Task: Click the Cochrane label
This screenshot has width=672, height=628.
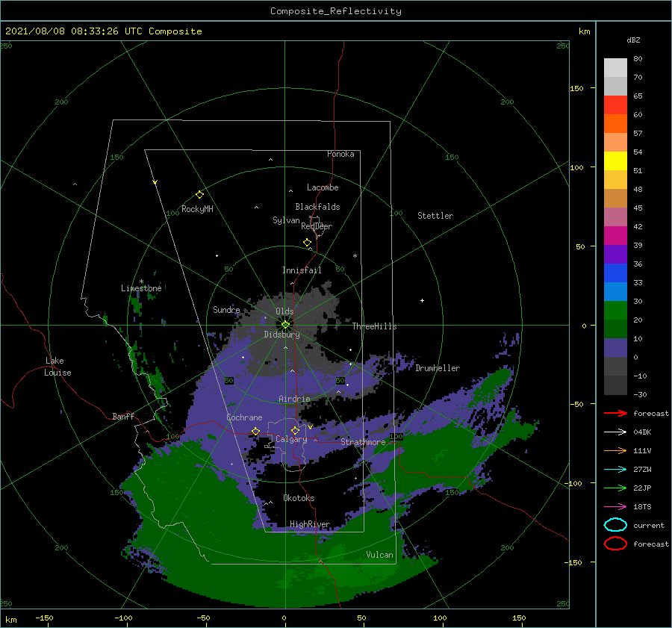Action: point(244,417)
